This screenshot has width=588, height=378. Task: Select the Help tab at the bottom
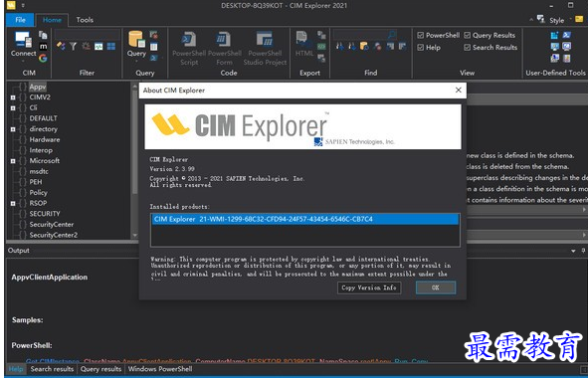(x=16, y=369)
